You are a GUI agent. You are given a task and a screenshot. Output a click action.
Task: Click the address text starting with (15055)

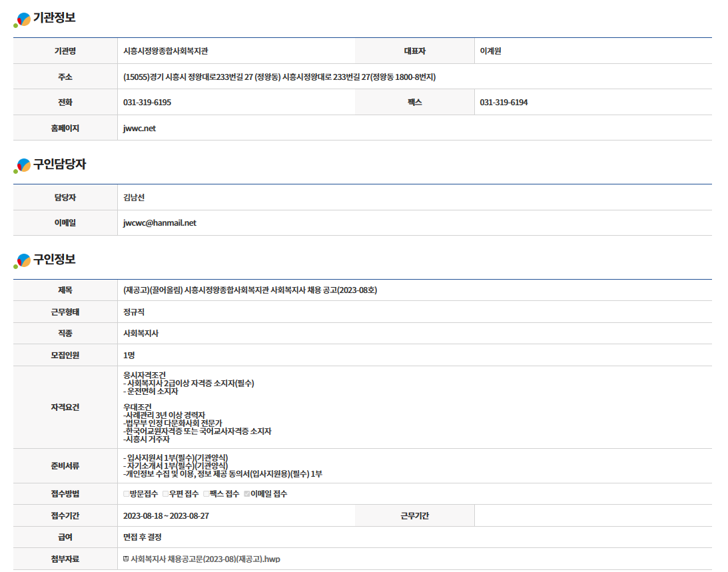(279, 77)
